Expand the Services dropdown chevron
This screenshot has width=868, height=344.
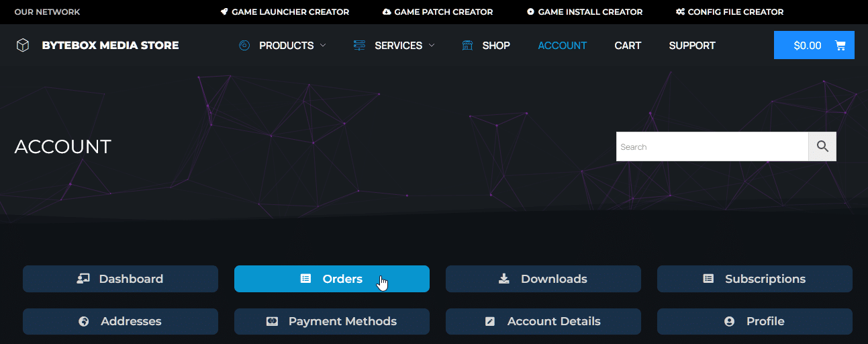432,46
